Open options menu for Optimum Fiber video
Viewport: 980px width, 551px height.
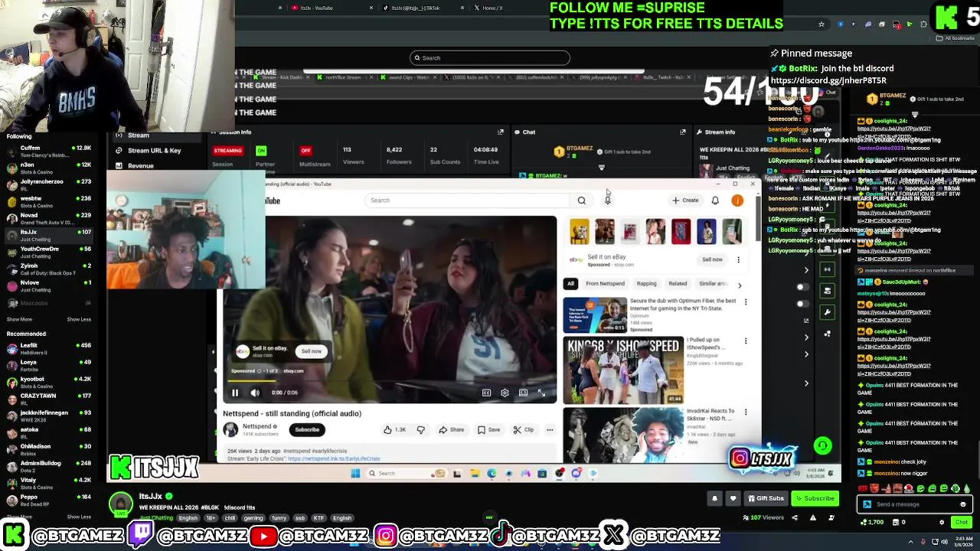click(x=746, y=302)
